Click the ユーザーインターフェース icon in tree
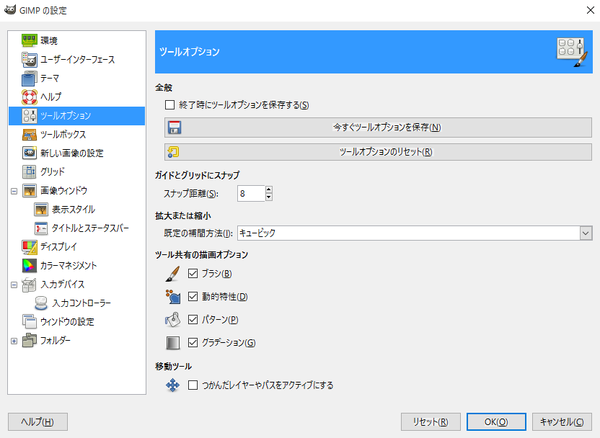 (x=29, y=59)
